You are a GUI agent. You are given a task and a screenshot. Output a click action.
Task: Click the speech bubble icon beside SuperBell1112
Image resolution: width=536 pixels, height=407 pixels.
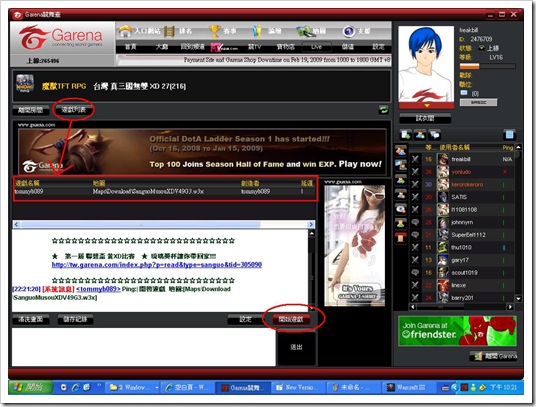(415, 235)
